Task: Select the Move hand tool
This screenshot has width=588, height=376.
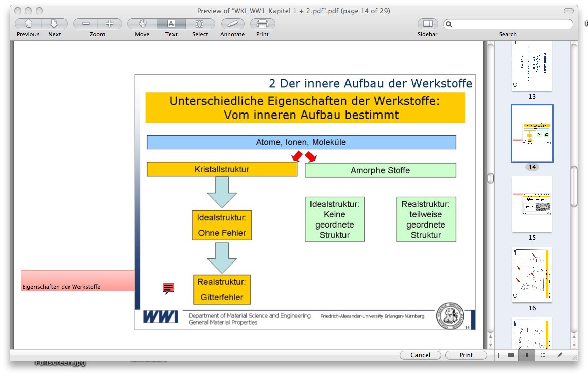Action: tap(142, 24)
